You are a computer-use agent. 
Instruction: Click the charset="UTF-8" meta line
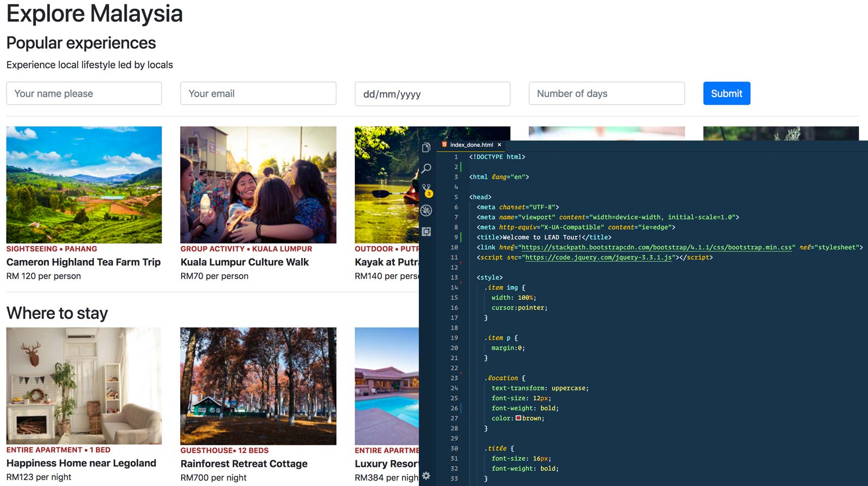[518, 207]
